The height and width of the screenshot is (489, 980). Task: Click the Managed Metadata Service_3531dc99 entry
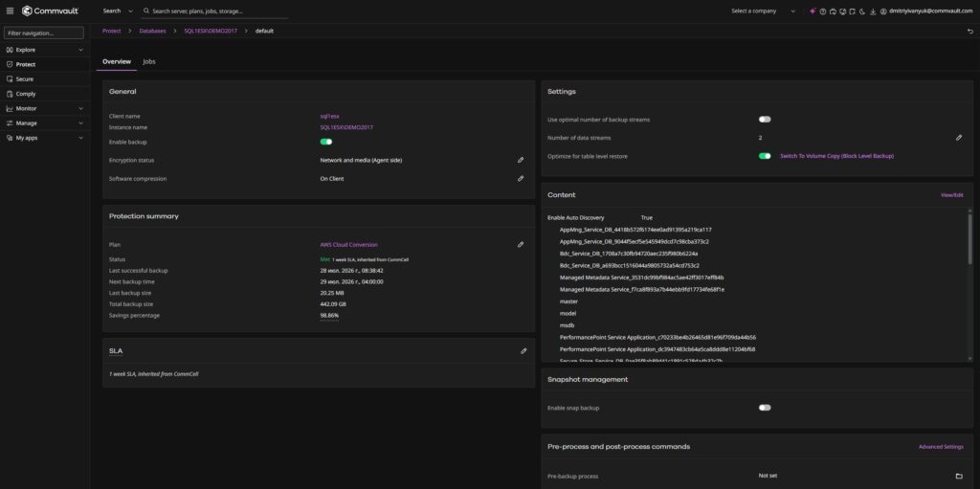pos(642,278)
